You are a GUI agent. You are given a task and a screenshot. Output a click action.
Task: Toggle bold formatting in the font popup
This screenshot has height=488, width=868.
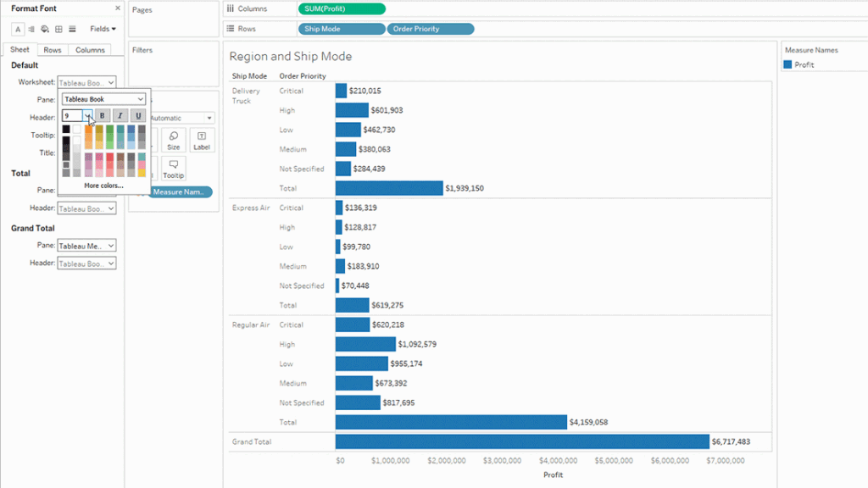[102, 116]
